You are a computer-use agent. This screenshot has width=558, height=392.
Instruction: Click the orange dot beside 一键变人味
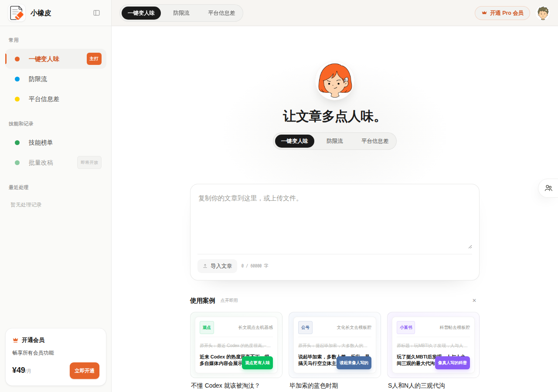coord(17,59)
